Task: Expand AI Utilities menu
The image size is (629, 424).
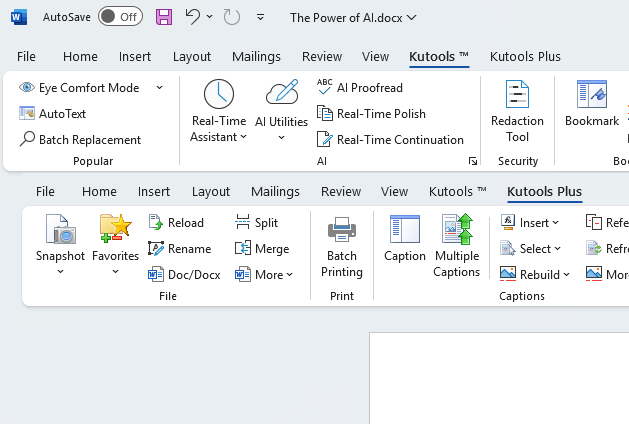Action: pos(282,110)
